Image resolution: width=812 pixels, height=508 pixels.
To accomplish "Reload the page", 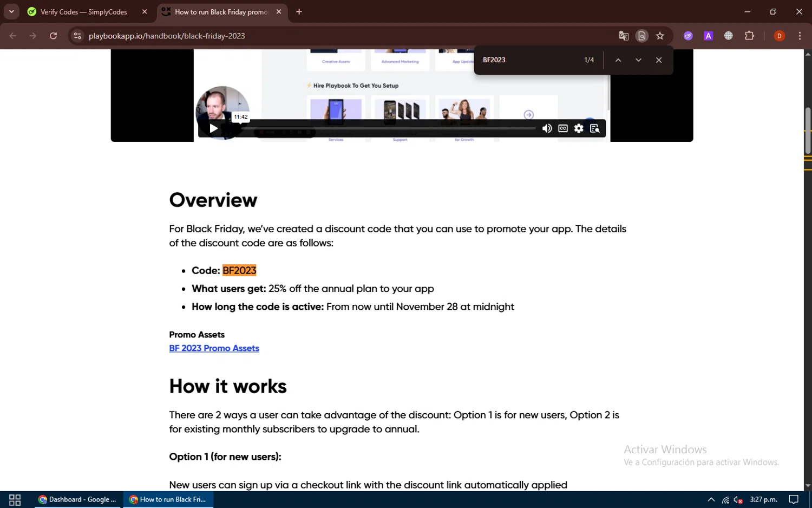I will click(53, 36).
